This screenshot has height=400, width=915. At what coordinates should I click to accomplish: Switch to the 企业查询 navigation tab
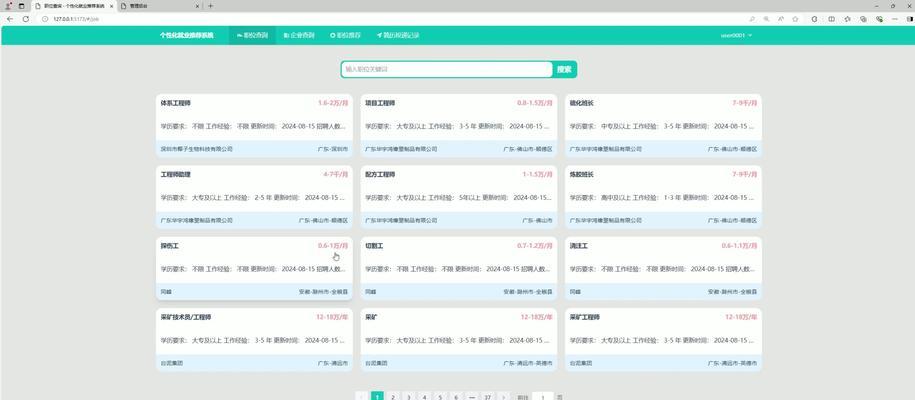coord(299,35)
